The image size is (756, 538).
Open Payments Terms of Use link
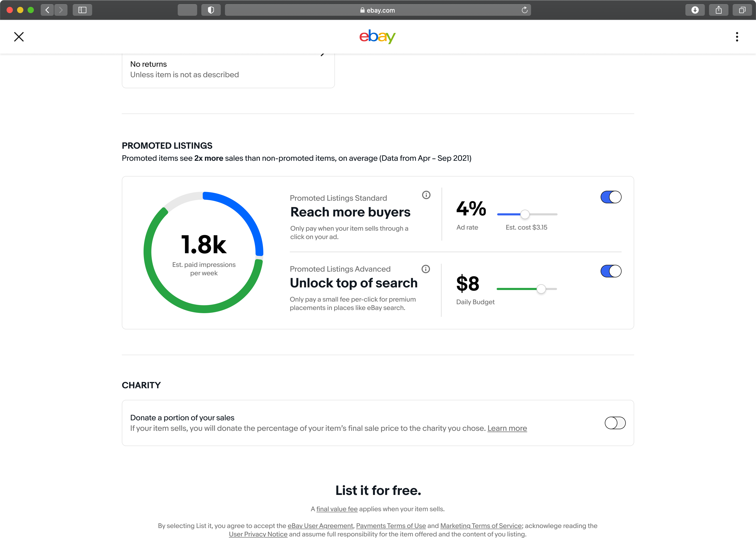(x=391, y=526)
